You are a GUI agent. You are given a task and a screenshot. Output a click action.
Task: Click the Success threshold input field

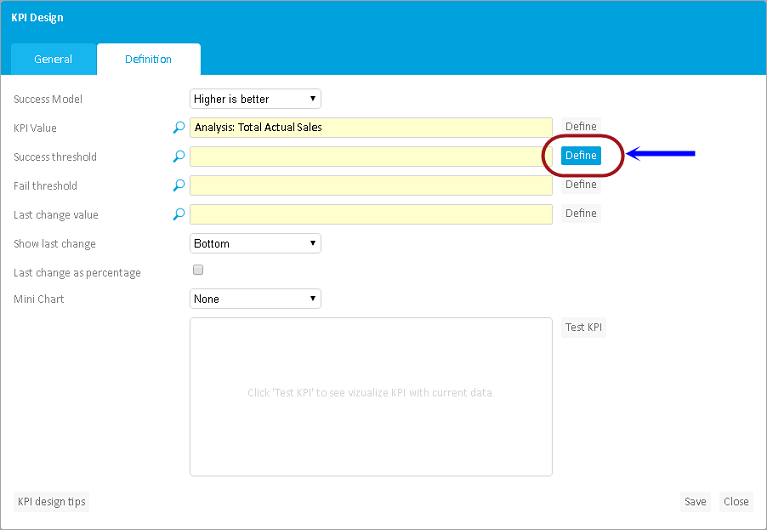(370, 156)
